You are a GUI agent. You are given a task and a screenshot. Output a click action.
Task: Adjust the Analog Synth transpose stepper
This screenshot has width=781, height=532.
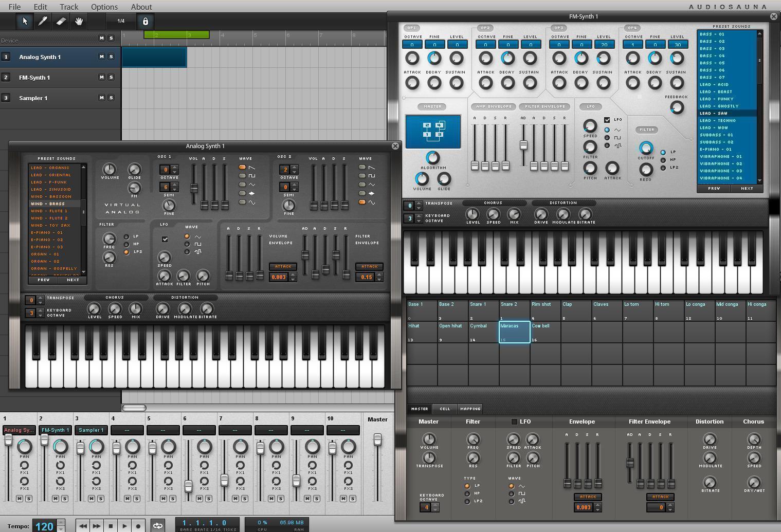[x=41, y=300]
